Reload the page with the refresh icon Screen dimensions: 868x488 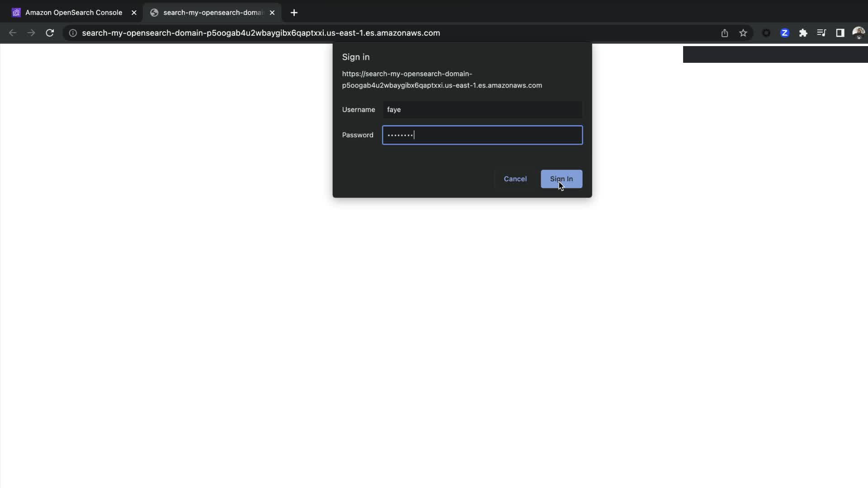point(50,33)
